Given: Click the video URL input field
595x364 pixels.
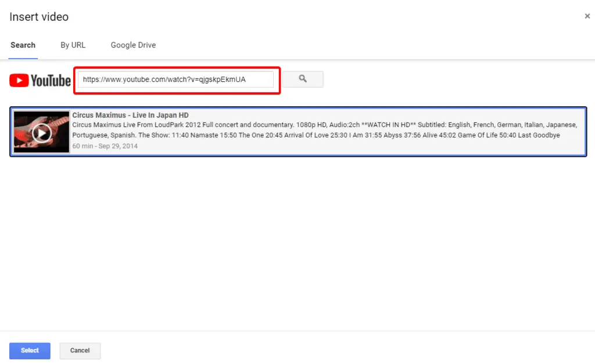Looking at the screenshot, I should [x=176, y=79].
